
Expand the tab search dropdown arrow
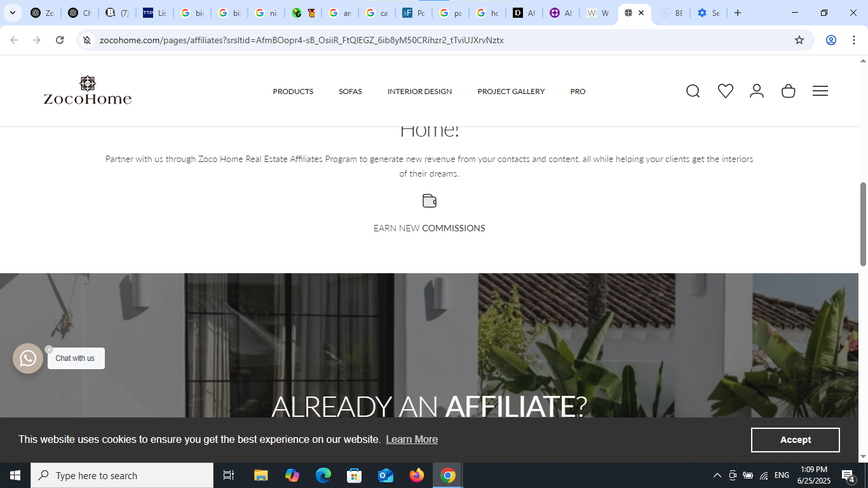[x=12, y=13]
